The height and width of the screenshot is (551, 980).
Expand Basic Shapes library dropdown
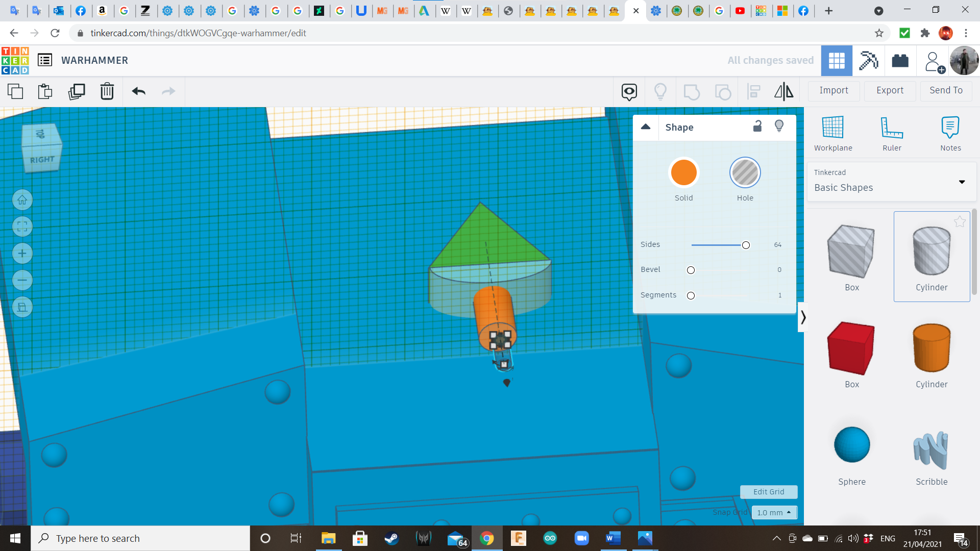(962, 182)
